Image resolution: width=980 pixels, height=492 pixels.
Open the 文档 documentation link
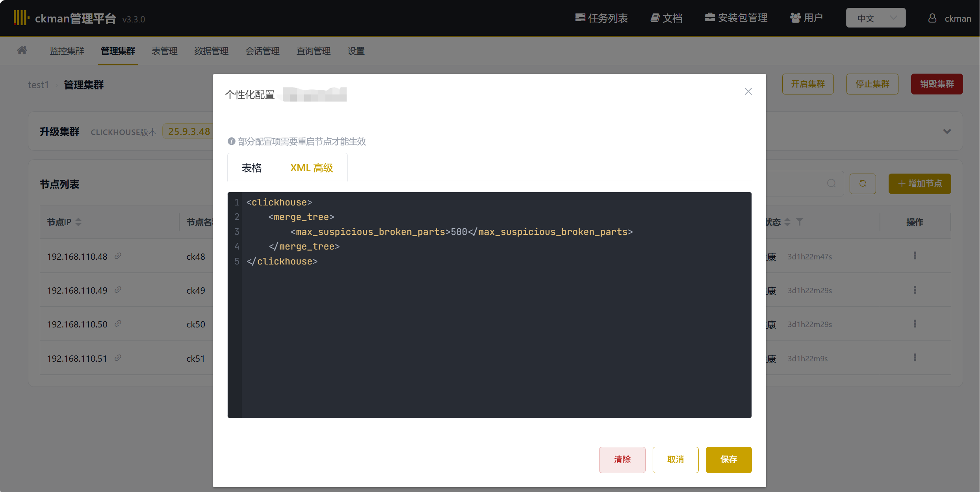(x=666, y=18)
